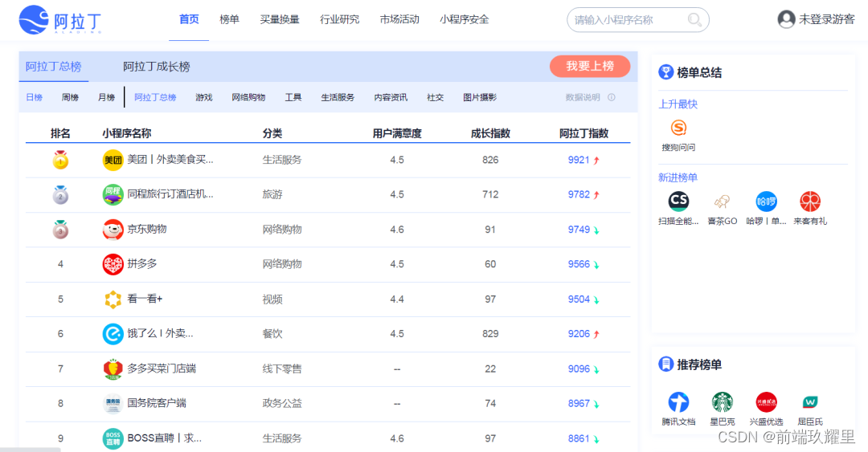
Task: Click the Aladdin index value 9782
Action: (579, 195)
